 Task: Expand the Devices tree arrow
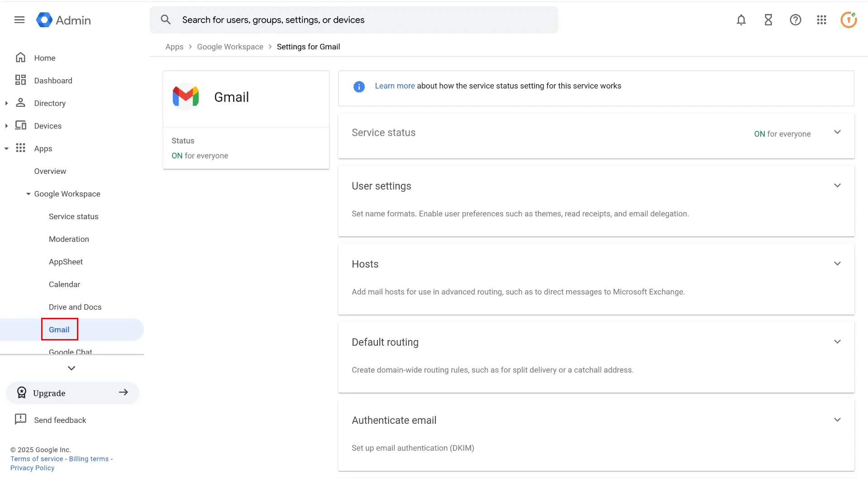pyautogui.click(x=6, y=126)
